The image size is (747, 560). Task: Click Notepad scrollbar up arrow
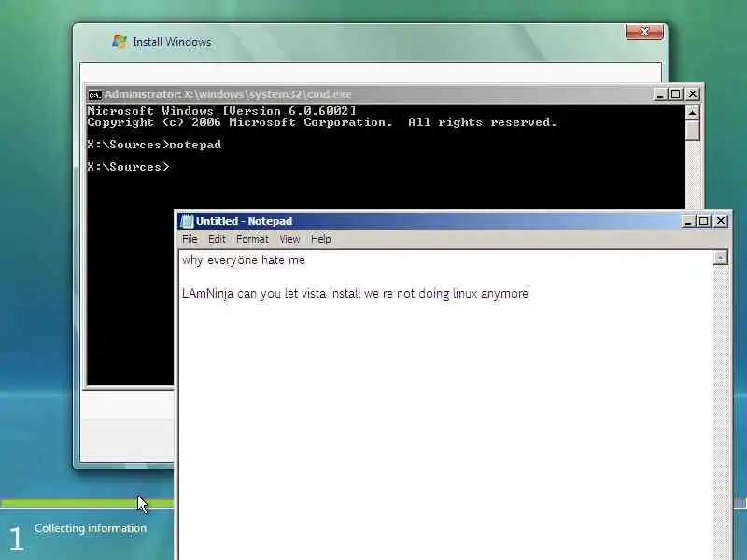(720, 258)
